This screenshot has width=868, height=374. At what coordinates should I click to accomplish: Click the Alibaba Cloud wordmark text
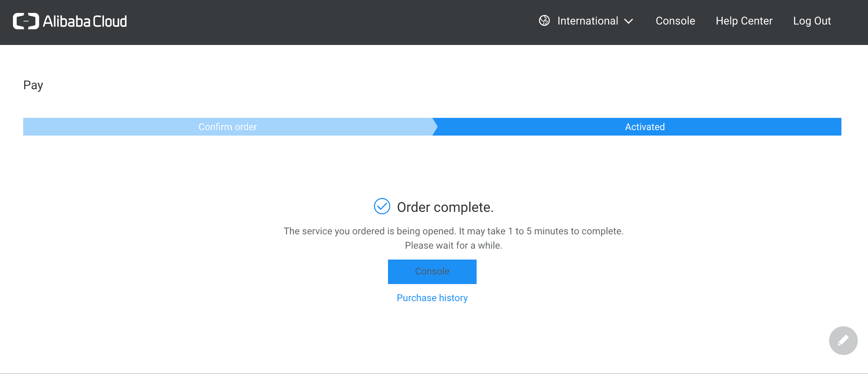click(85, 21)
